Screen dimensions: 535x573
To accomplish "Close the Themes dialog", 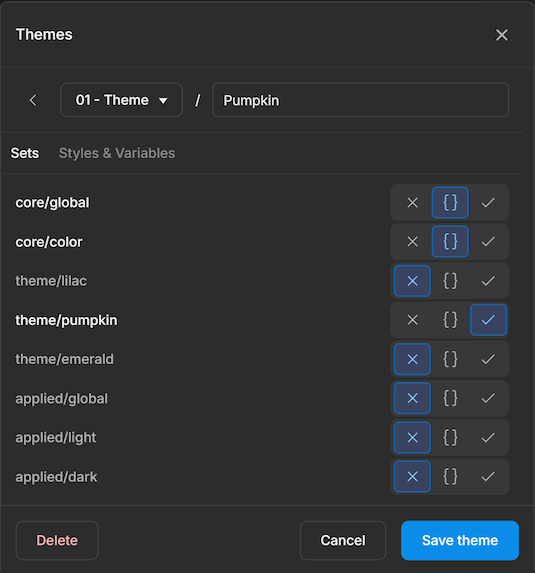I will 502,35.
